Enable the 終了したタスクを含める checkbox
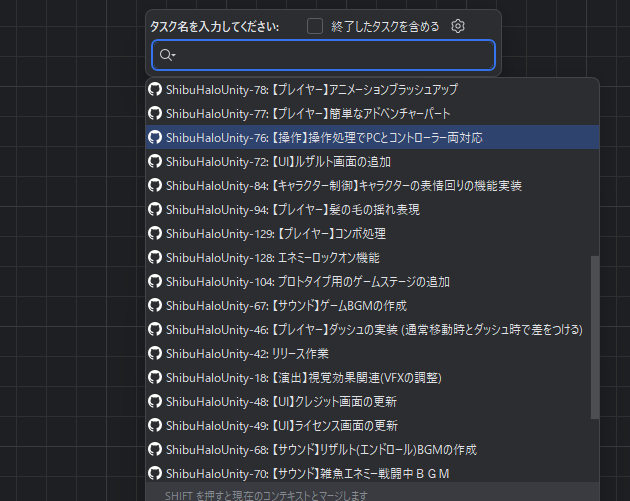This screenshot has width=630, height=501. pyautogui.click(x=315, y=27)
